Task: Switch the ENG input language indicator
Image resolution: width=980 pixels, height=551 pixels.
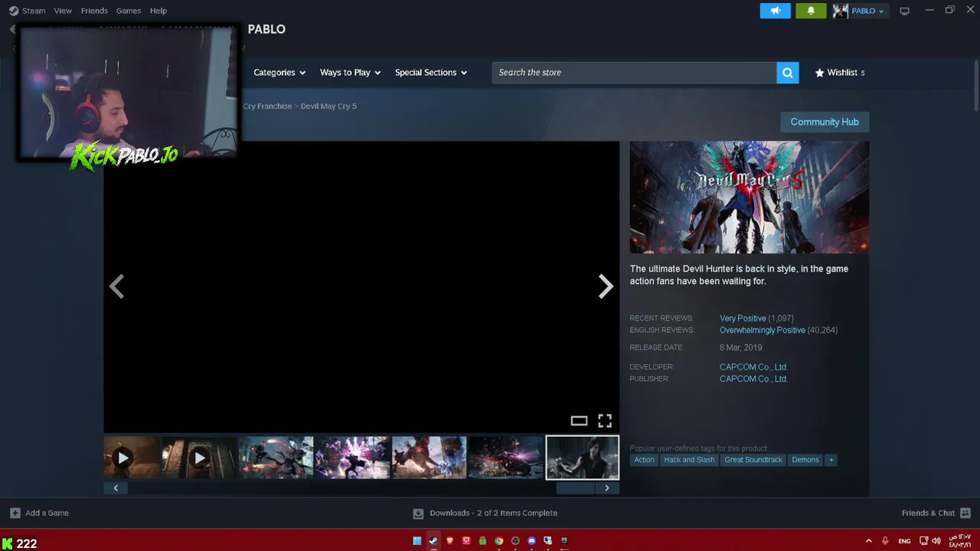Action: click(x=904, y=541)
